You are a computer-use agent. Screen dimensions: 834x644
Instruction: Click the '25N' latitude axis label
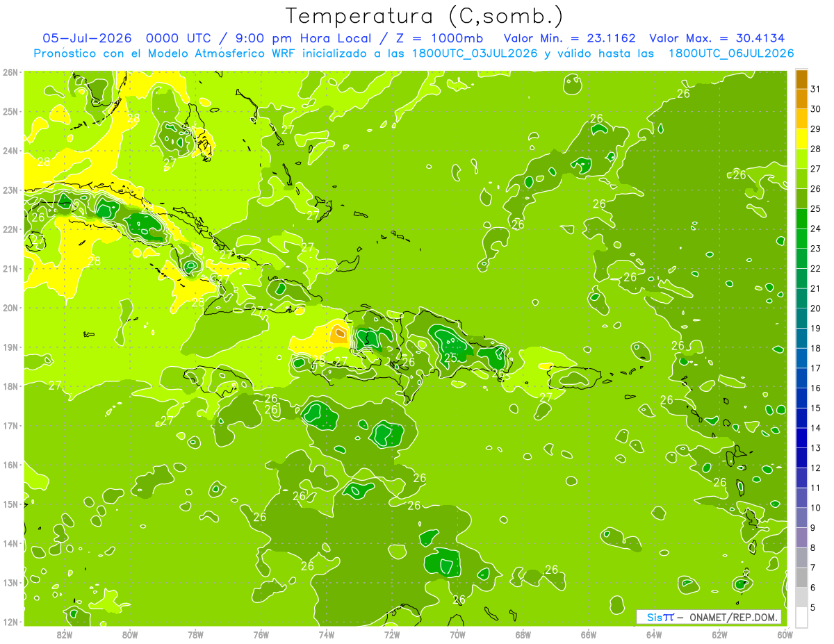(x=10, y=111)
